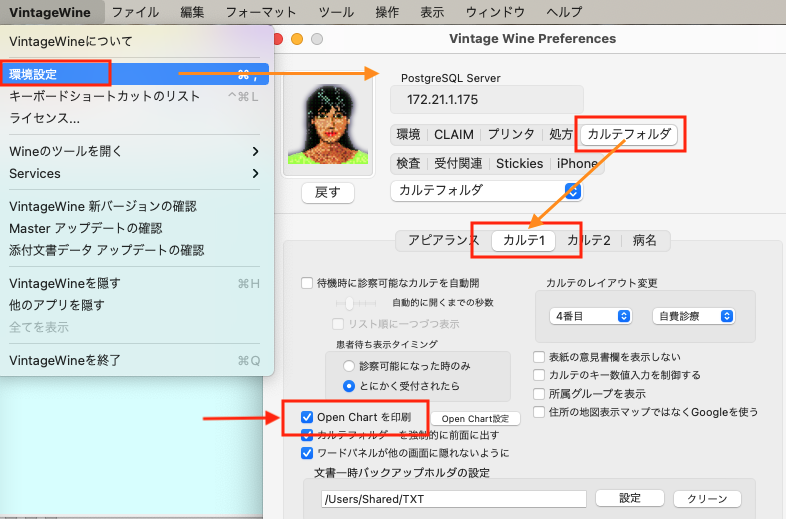Click the user portrait thumbnail image
This screenshot has height=519, width=786.
click(x=328, y=122)
